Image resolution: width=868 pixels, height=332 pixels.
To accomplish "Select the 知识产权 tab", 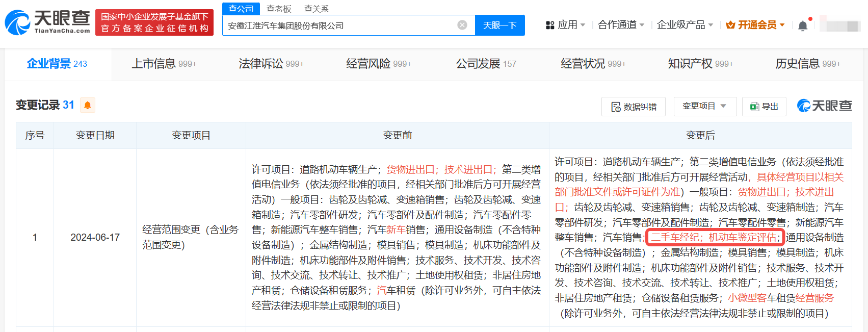I will [700, 64].
